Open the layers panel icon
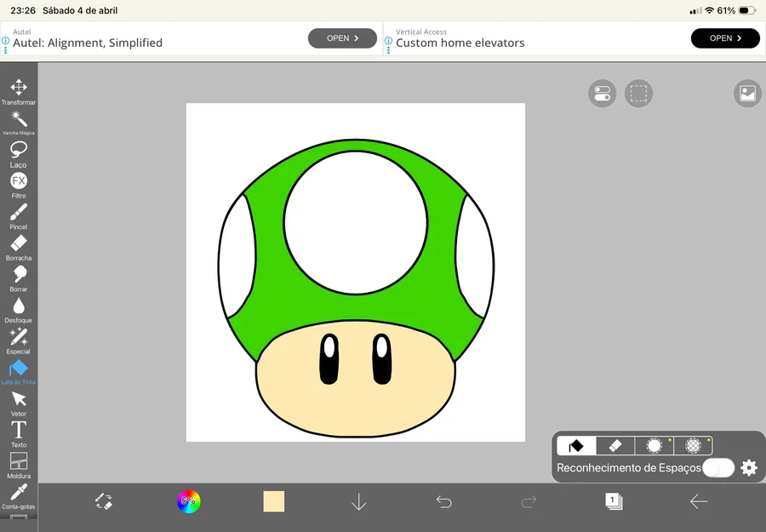The height and width of the screenshot is (532, 766). point(614,501)
